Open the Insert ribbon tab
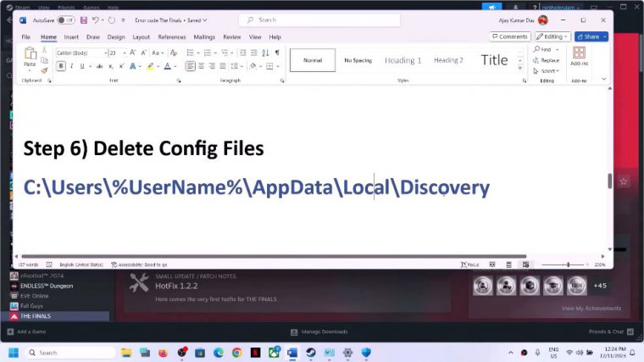 (71, 37)
